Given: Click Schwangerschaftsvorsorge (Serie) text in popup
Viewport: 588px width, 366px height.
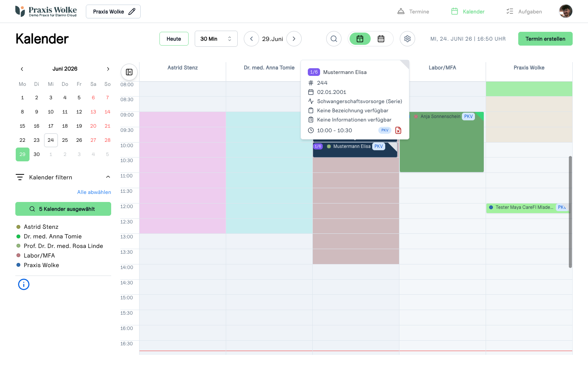Looking at the screenshot, I should 360,102.
